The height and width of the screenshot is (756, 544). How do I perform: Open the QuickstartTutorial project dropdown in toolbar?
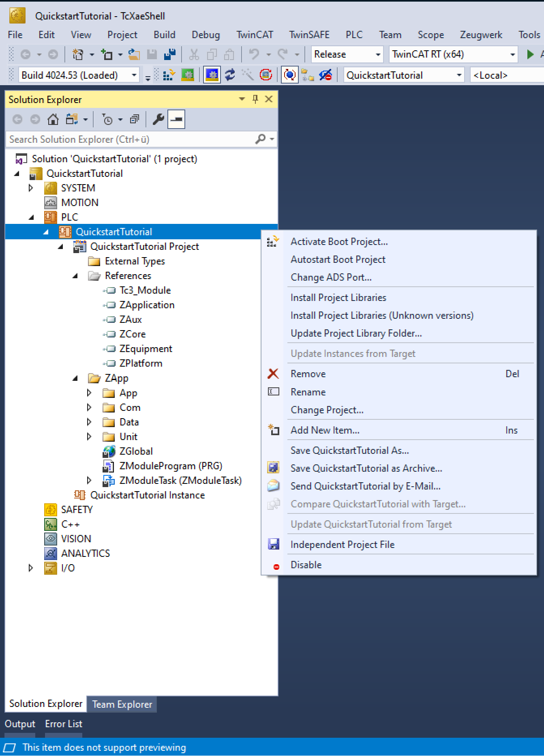click(x=404, y=75)
